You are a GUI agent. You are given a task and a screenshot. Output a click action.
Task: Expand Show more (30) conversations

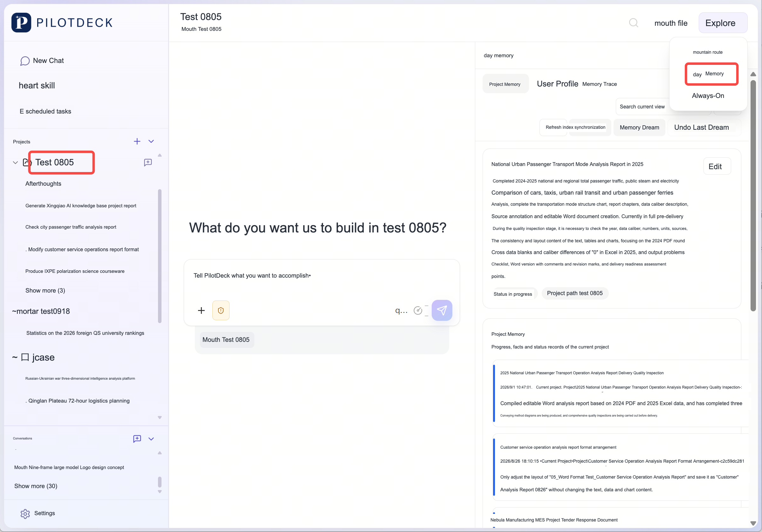[x=36, y=486]
